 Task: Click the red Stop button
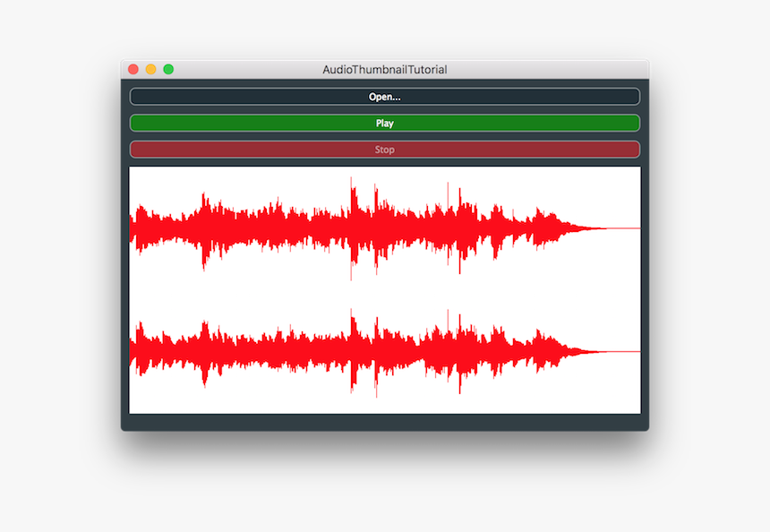click(x=384, y=149)
